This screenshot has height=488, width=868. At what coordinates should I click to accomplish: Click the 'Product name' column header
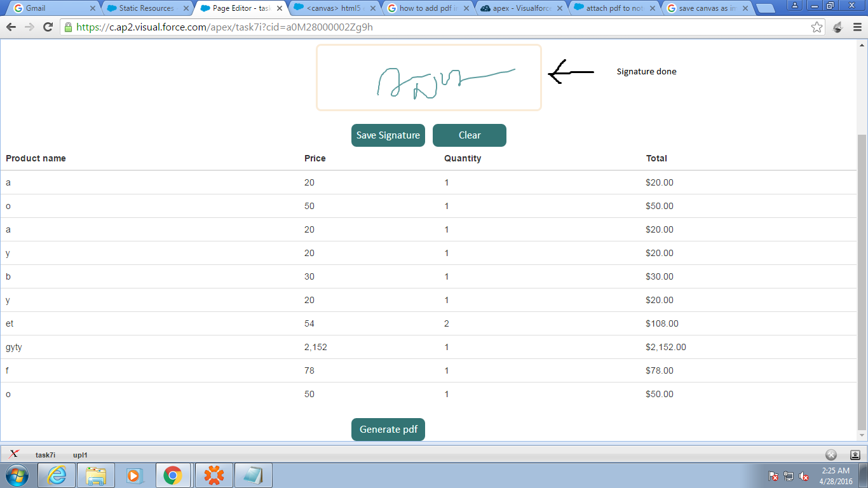click(x=36, y=158)
